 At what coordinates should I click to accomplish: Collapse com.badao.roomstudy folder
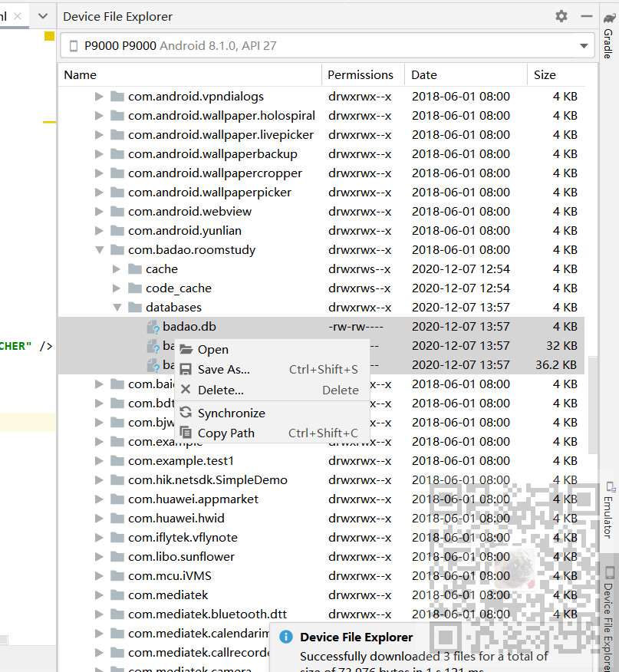(99, 250)
